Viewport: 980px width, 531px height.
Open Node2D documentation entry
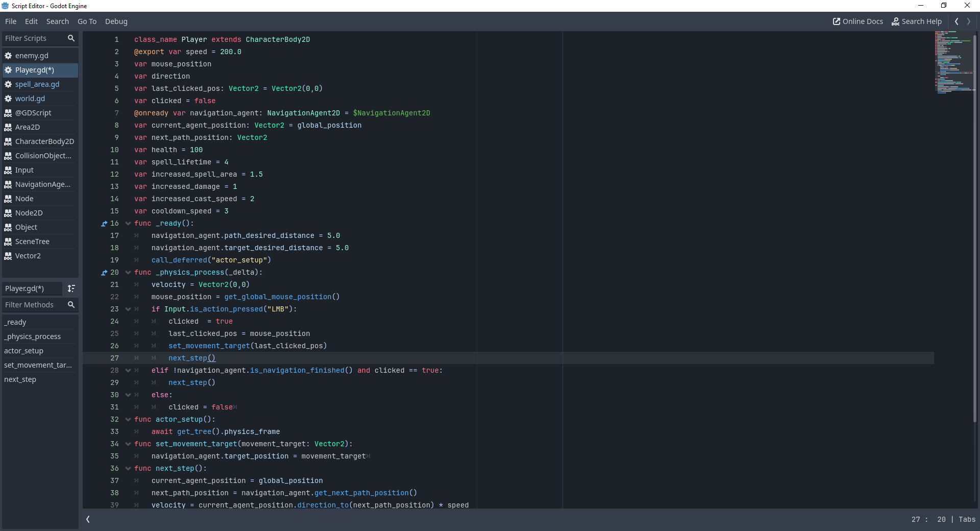[x=40, y=213]
